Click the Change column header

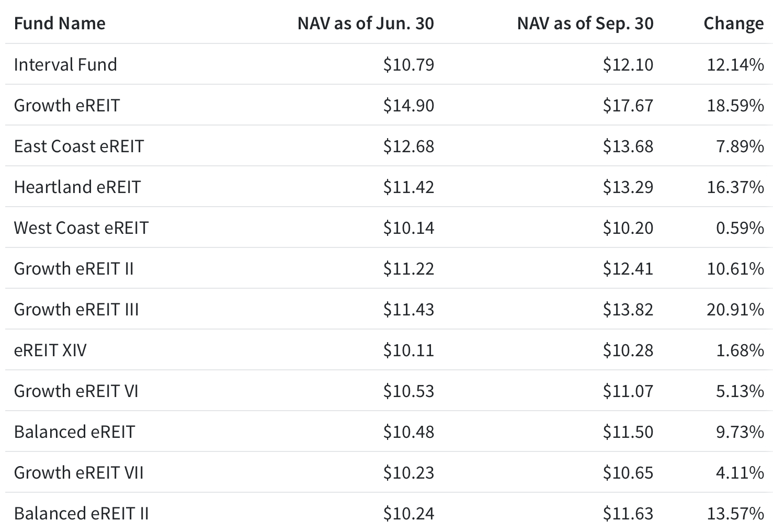pyautogui.click(x=733, y=24)
